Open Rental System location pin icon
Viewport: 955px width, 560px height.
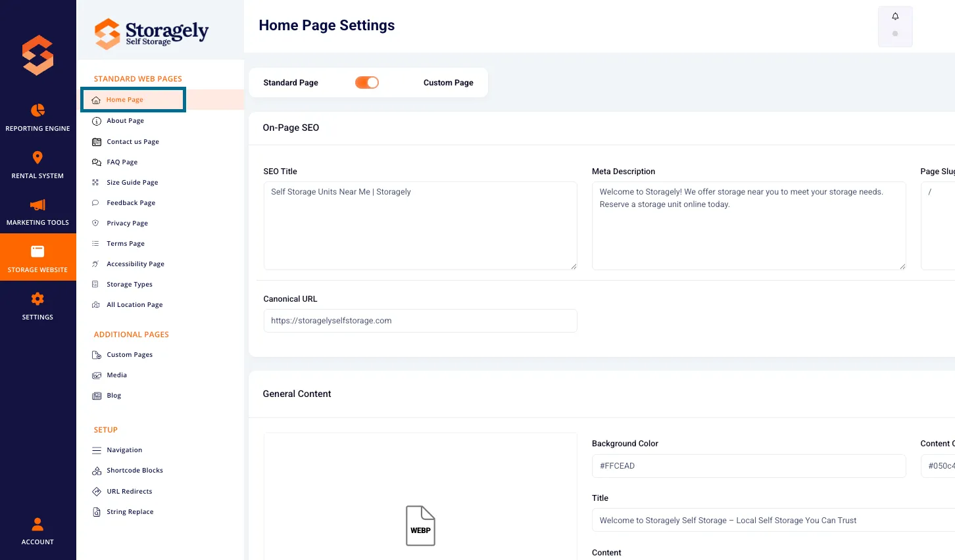coord(37,158)
